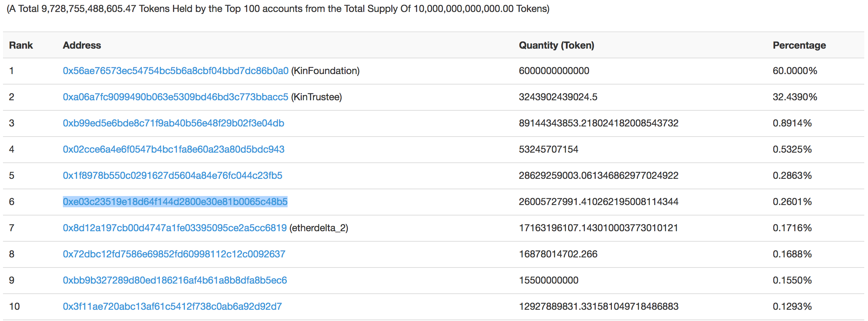868x321 pixels.
Task: Select quantity 17163196107.143010003773010121
Action: pyautogui.click(x=598, y=228)
